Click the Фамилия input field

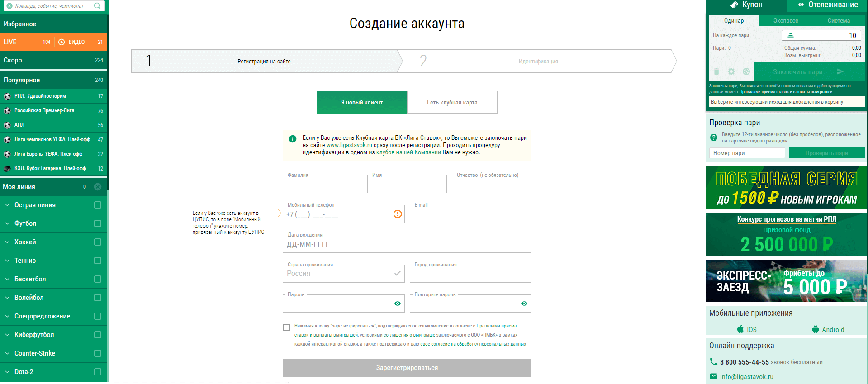[323, 184]
